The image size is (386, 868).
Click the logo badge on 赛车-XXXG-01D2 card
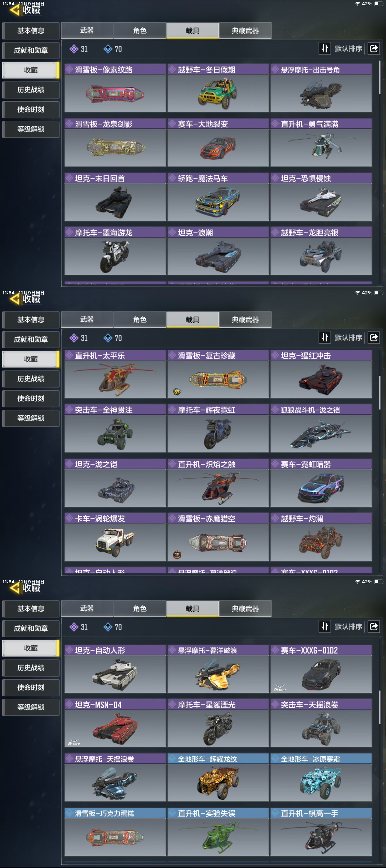280,688
